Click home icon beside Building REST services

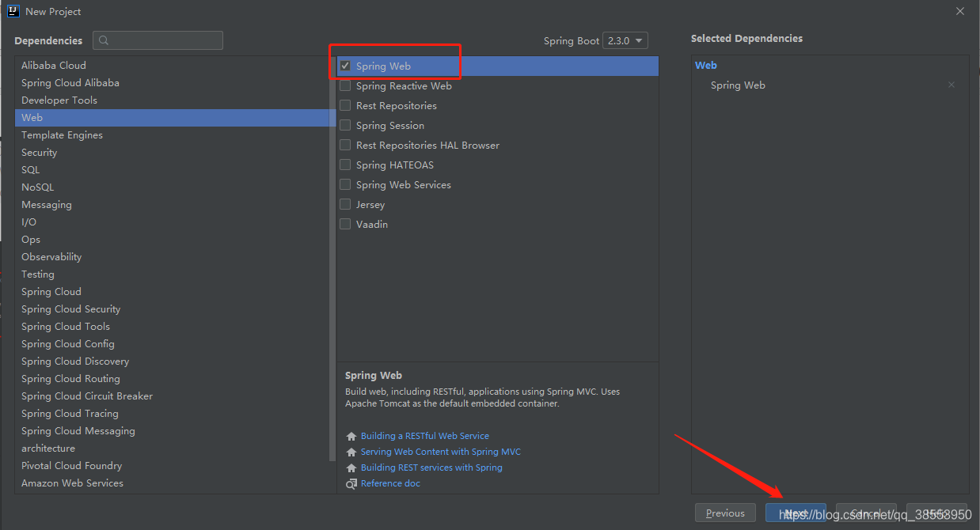(x=351, y=468)
